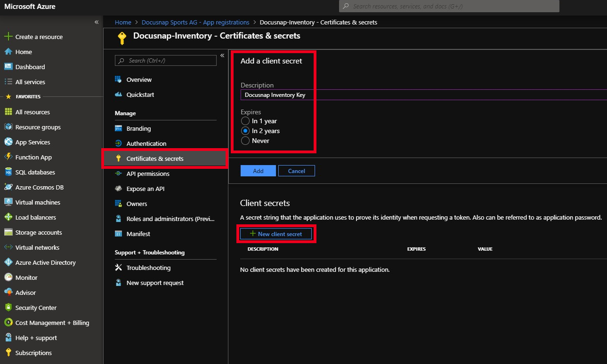Click the Virtual machines monitor icon
607x364 pixels.
tap(8, 202)
